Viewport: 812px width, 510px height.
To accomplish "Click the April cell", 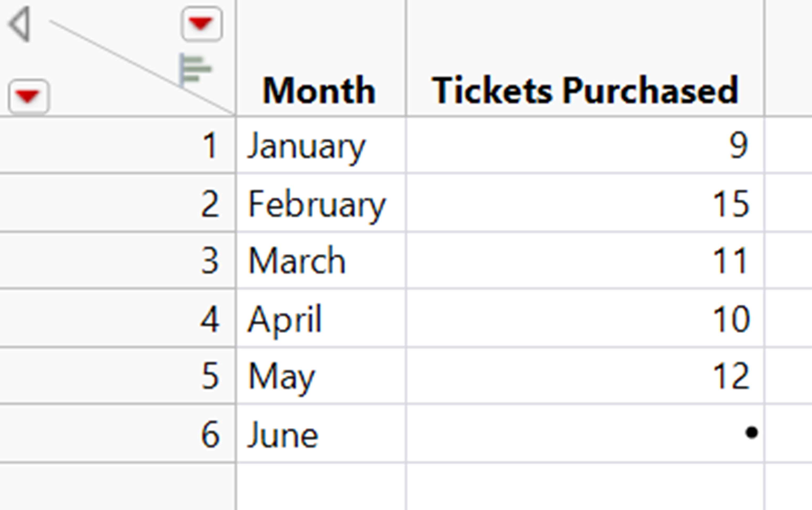I will coord(321,318).
